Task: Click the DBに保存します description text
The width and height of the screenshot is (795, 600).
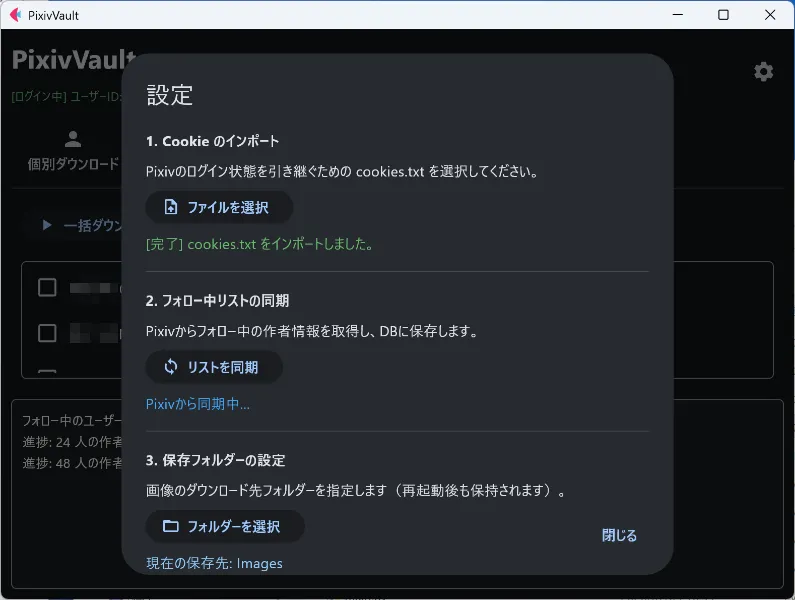Action: (312, 331)
